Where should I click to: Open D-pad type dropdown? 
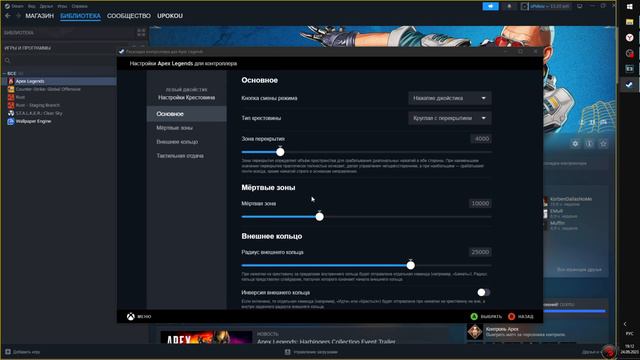[449, 118]
